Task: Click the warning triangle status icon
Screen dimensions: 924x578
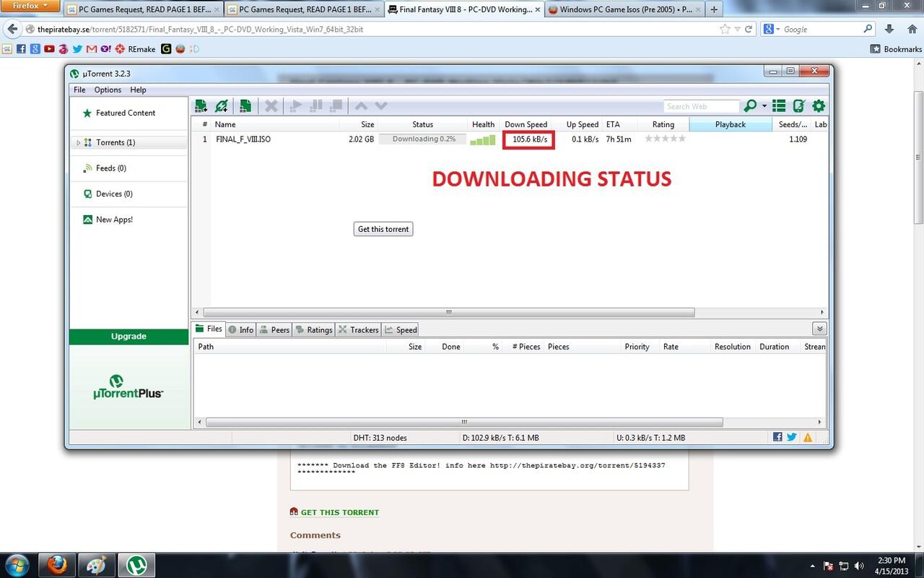Action: pos(807,437)
